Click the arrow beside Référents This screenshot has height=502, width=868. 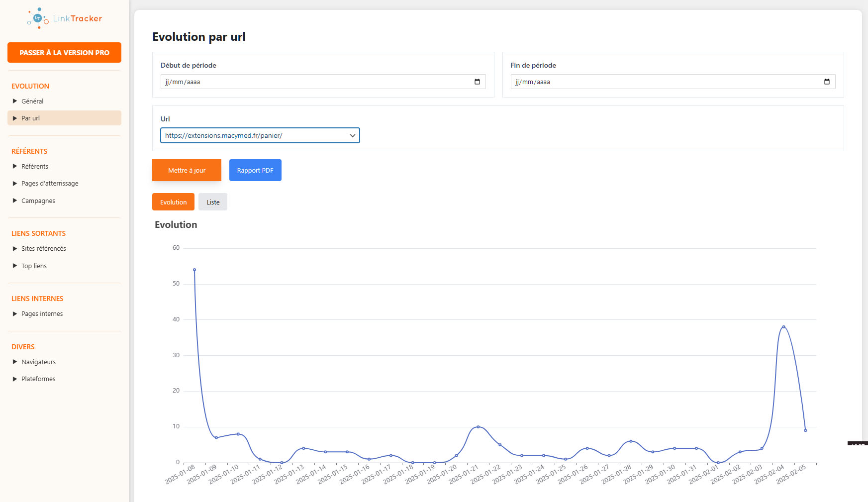tap(15, 166)
